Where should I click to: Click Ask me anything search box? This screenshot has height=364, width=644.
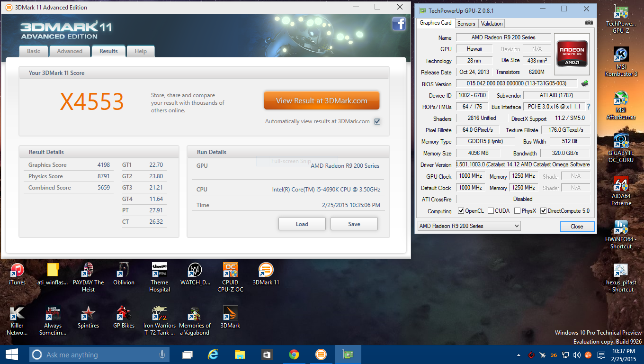pyautogui.click(x=99, y=355)
